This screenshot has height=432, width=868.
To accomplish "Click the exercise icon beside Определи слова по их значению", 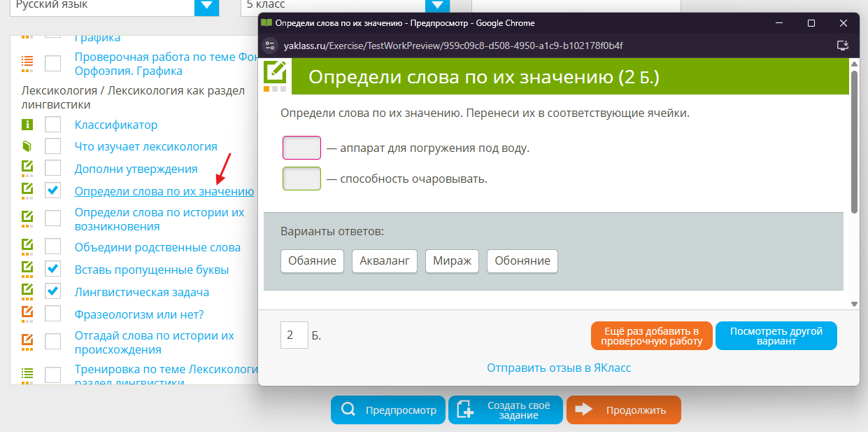I will click(x=27, y=191).
